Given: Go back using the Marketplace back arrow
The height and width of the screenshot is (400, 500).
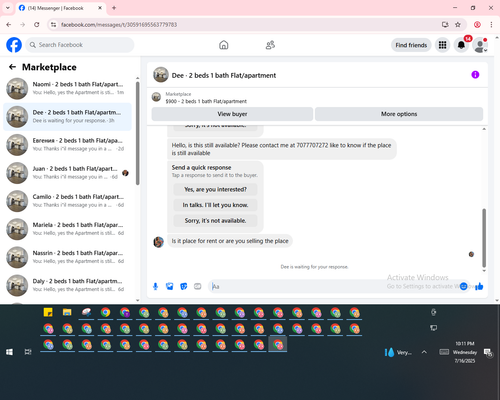Looking at the screenshot, I should click(x=12, y=67).
